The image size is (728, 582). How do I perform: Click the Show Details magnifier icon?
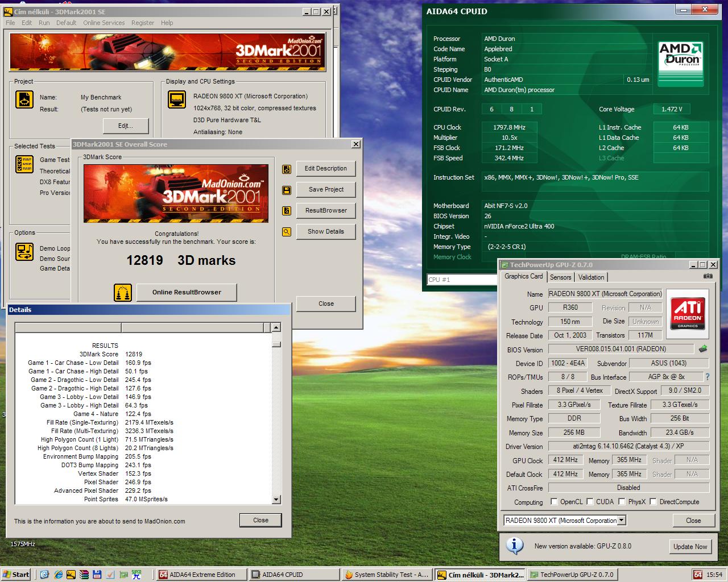click(287, 232)
